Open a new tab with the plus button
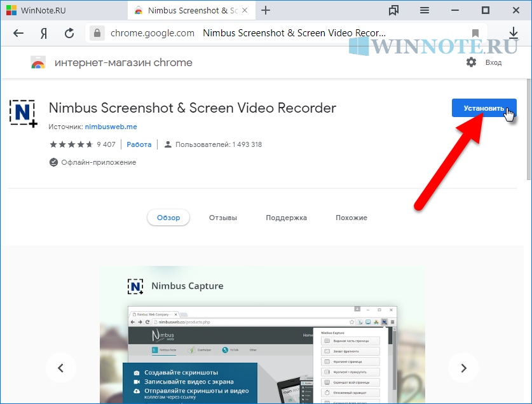The image size is (532, 404). click(x=266, y=11)
